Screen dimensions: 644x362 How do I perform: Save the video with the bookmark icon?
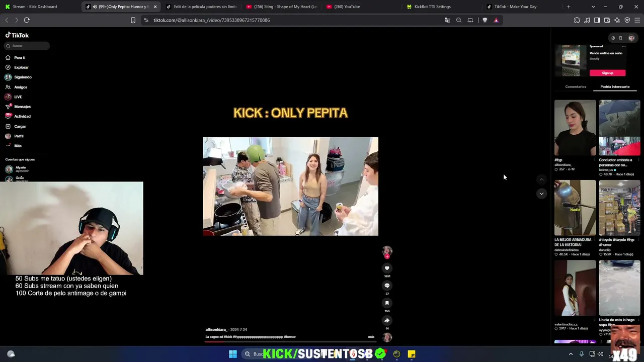387,303
